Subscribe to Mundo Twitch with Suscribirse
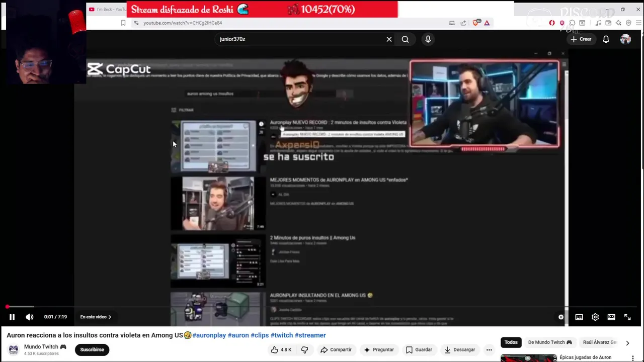Screen dimensions: 644x362 point(92,350)
